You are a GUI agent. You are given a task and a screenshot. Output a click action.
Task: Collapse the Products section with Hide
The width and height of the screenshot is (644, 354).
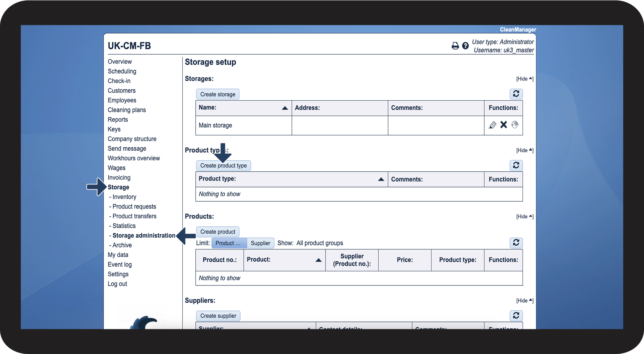point(524,217)
